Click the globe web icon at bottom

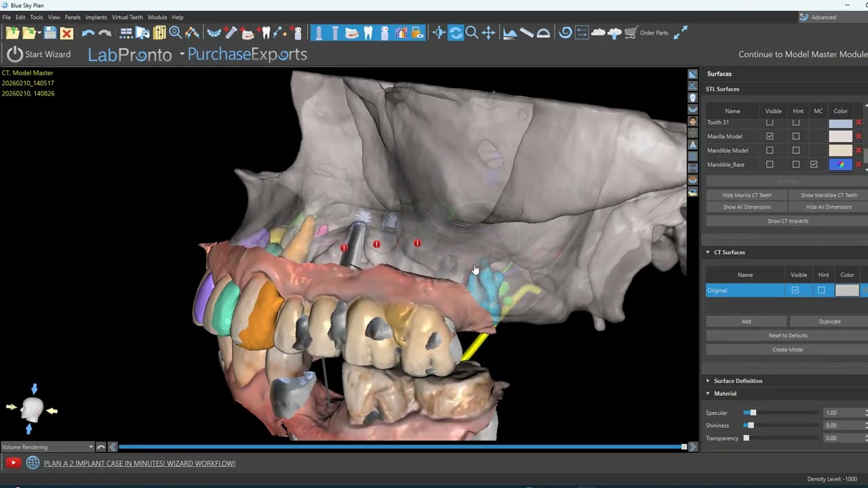[33, 463]
